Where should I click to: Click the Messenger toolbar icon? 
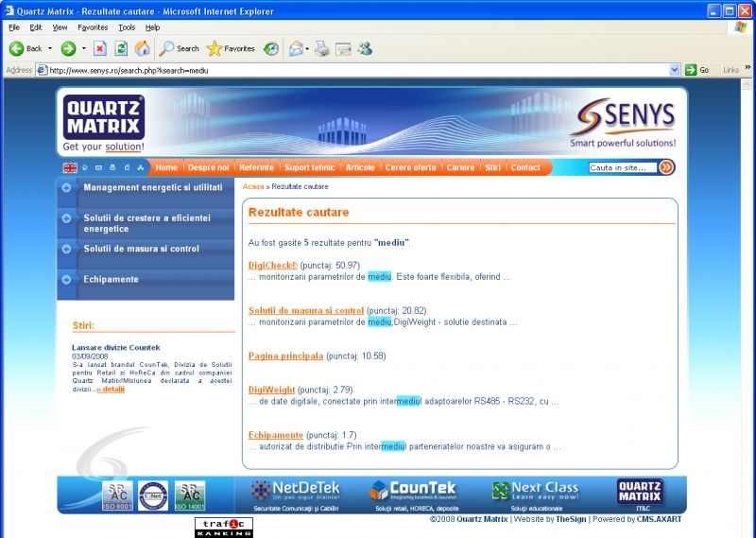coord(366,48)
